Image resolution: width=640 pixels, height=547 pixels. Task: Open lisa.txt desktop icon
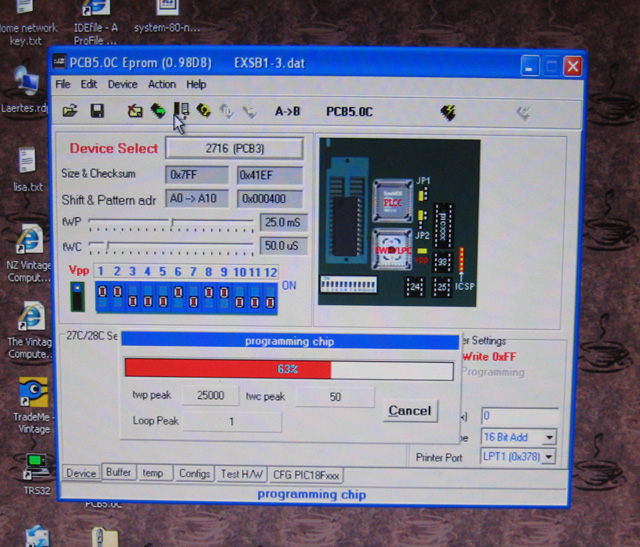(x=27, y=169)
